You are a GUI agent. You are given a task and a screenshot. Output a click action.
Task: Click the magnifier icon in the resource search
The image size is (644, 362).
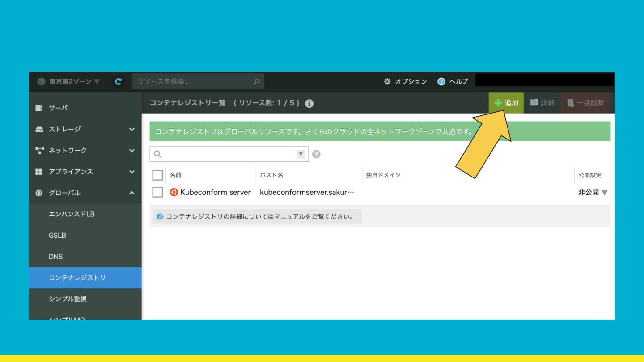256,82
